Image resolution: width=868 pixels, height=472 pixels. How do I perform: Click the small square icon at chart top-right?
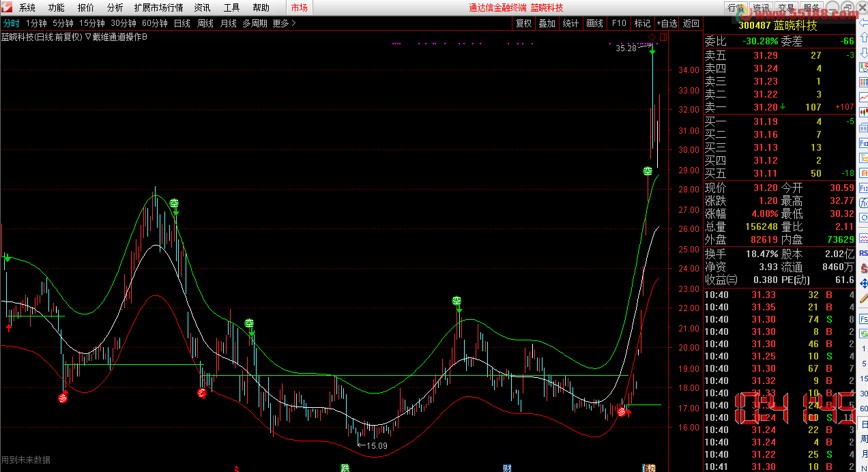point(664,37)
